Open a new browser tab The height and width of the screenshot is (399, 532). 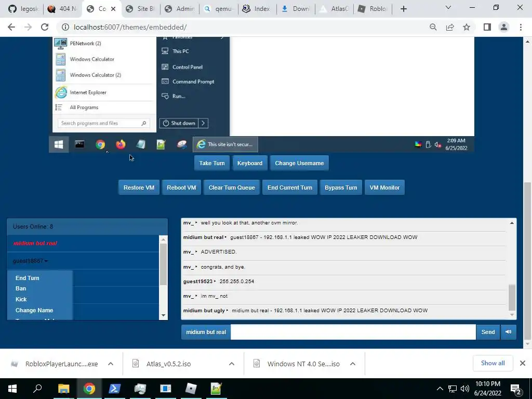point(403,9)
